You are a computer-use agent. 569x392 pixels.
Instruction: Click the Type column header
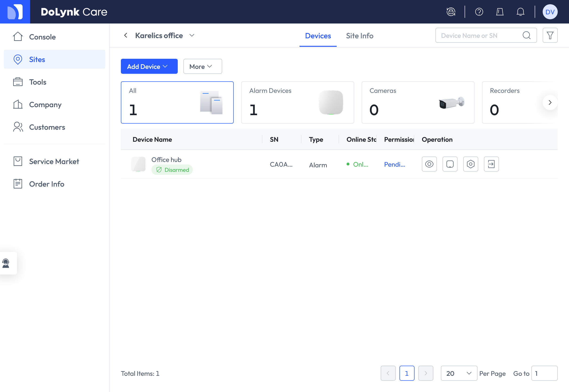pyautogui.click(x=316, y=140)
